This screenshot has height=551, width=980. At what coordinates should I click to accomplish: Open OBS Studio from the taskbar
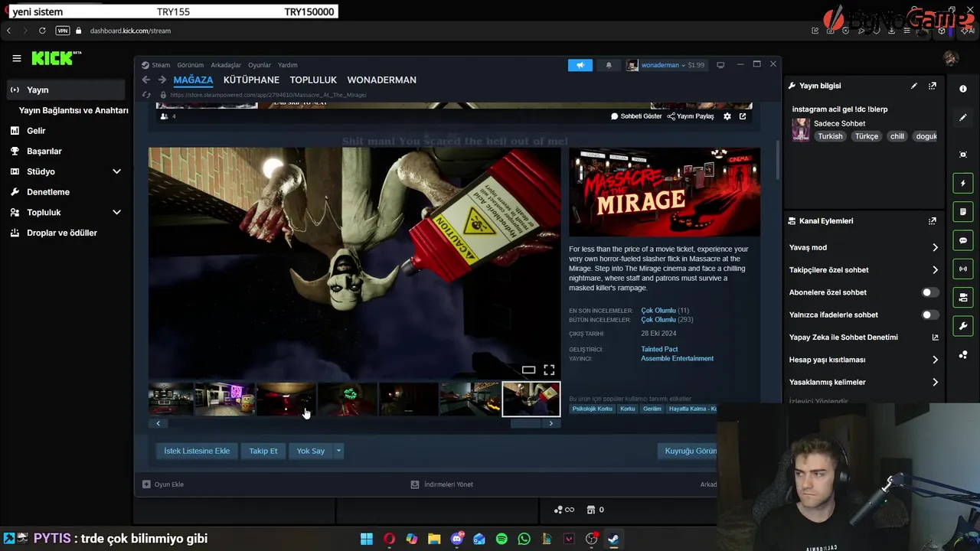591,539
